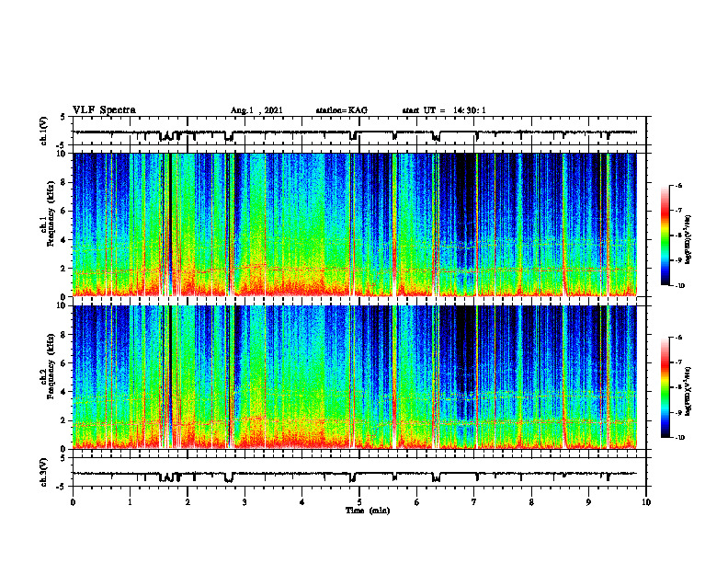
Task: Click the "-5" volt tick of ch.3(V) panel
Action: point(62,487)
